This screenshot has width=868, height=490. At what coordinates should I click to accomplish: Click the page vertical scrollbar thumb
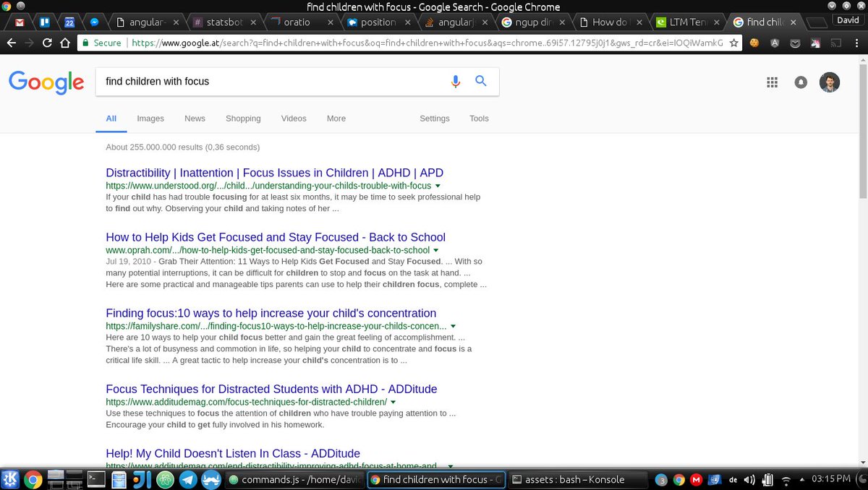tap(862, 130)
